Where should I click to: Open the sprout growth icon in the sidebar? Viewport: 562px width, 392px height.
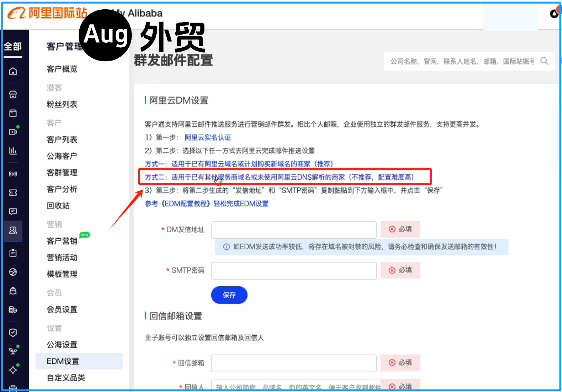[13, 351]
